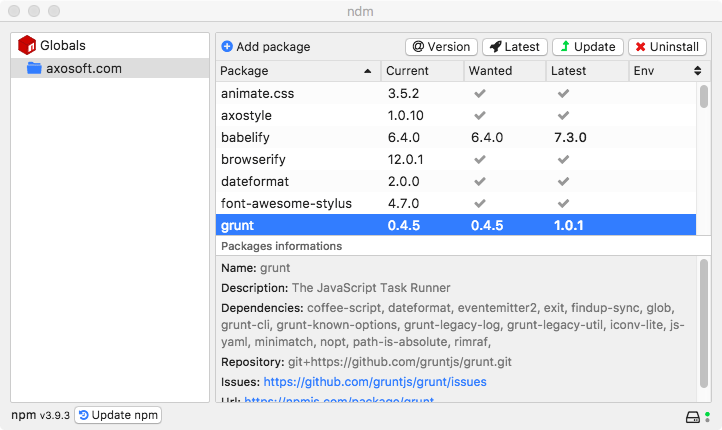Select the highlighted grunt package name
722x430 pixels.
coord(237,226)
